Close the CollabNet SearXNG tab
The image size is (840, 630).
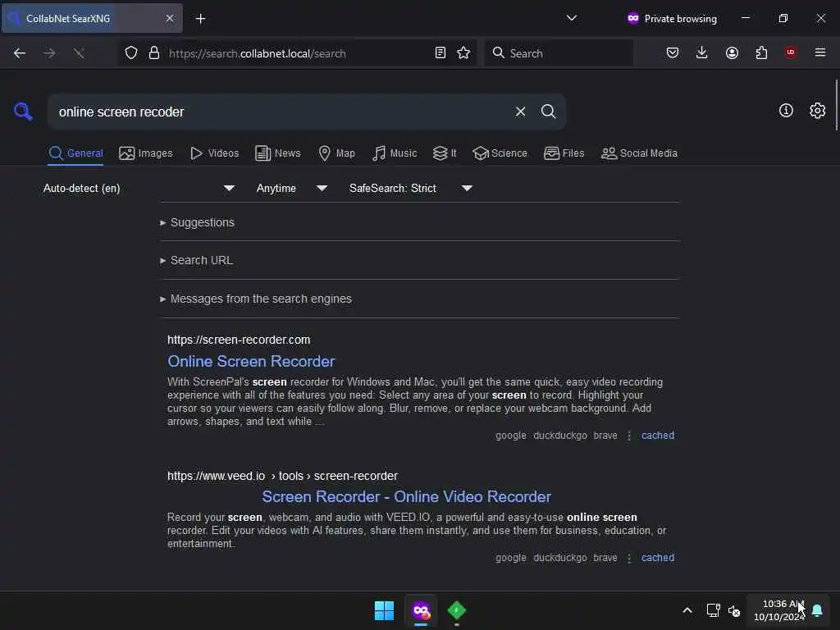(x=170, y=18)
